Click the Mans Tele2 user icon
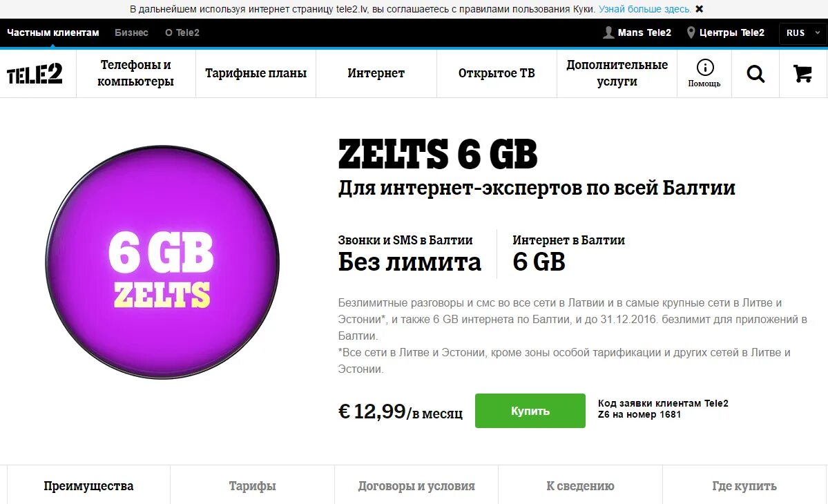The height and width of the screenshot is (504, 828). click(608, 32)
